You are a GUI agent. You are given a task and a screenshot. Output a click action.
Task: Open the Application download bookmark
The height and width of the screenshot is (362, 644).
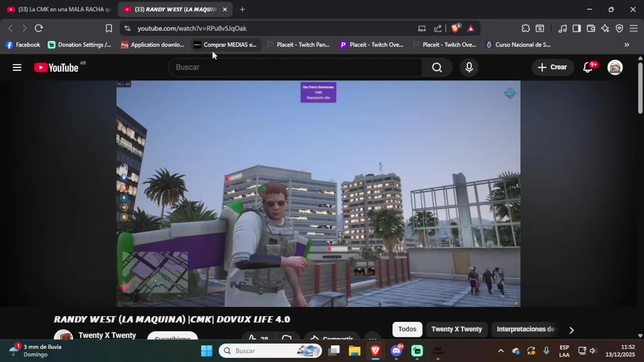point(152,45)
